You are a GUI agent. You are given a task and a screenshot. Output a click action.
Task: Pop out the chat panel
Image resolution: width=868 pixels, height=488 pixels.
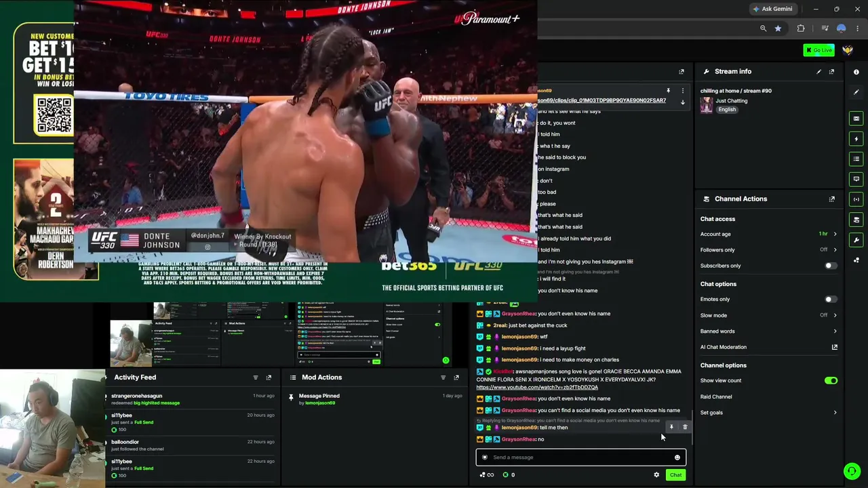click(682, 71)
